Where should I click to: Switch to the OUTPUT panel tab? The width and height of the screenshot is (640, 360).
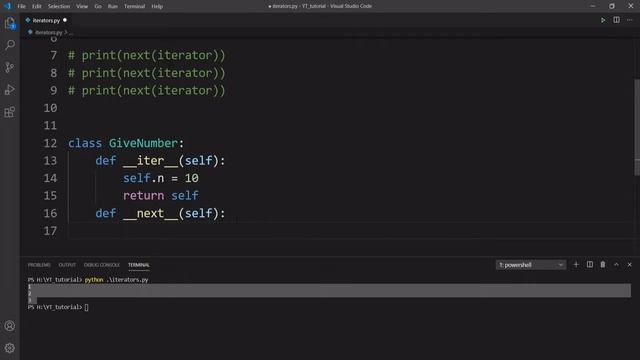coord(67,265)
